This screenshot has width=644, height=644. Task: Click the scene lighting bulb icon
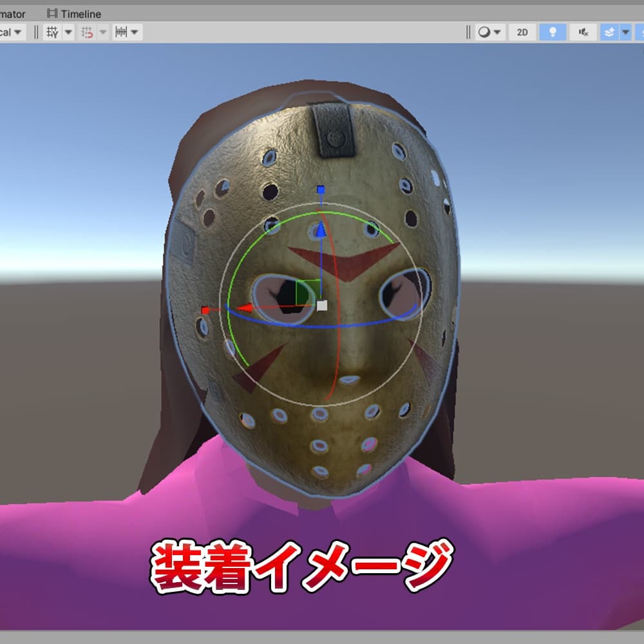pos(552,32)
